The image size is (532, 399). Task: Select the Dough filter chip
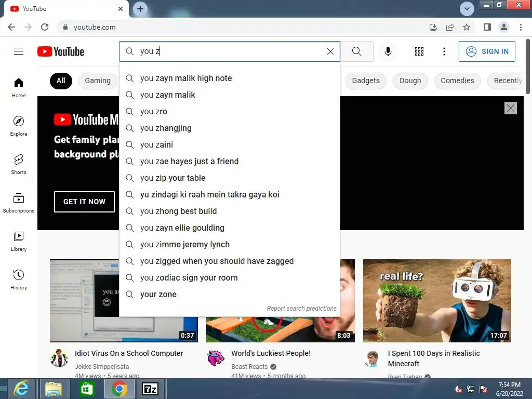[x=410, y=81]
